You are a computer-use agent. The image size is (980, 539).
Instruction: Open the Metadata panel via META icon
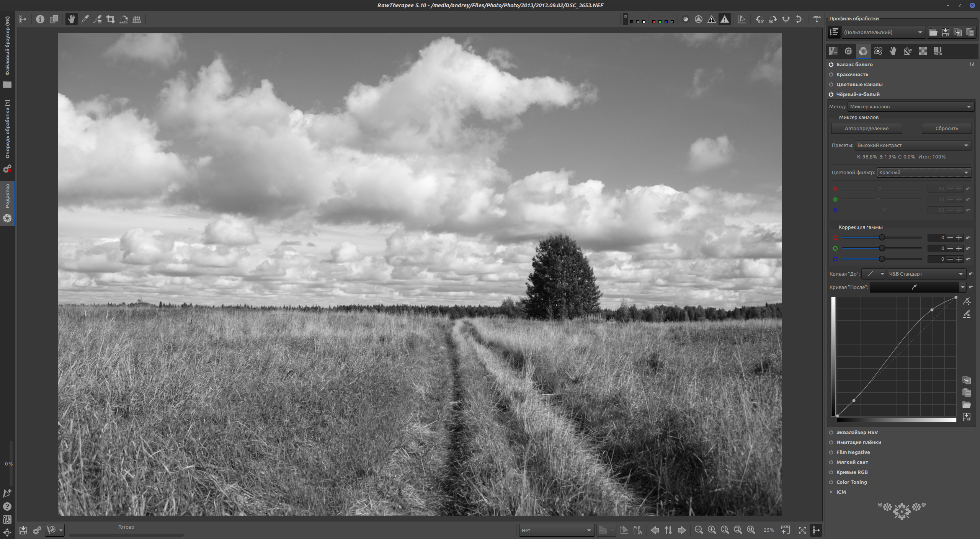937,51
